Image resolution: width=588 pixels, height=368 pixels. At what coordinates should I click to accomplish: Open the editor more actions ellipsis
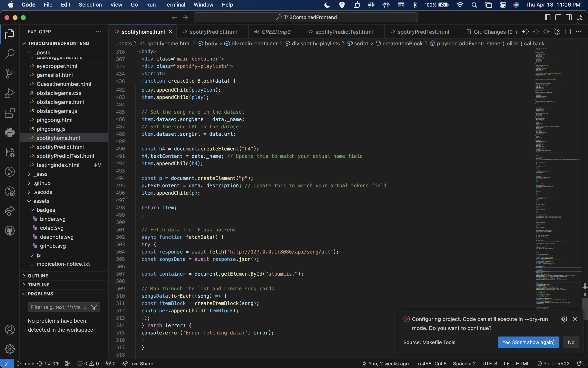(x=579, y=32)
